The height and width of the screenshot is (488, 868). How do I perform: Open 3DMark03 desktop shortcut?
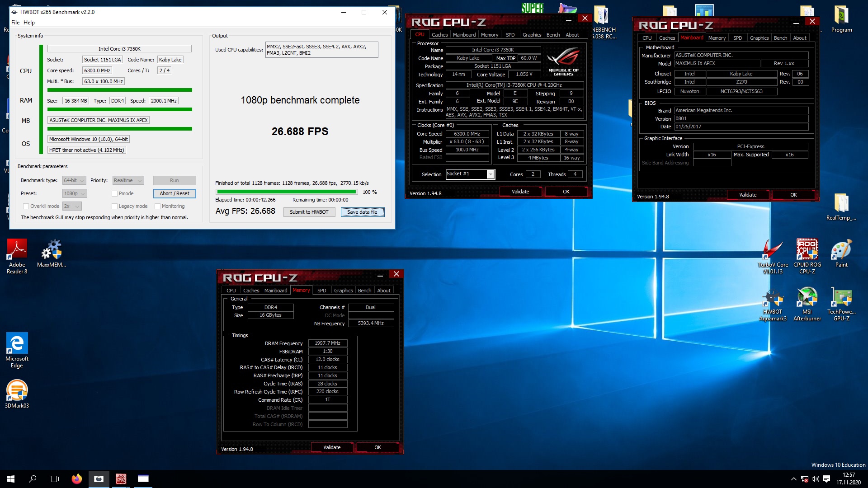coord(17,394)
